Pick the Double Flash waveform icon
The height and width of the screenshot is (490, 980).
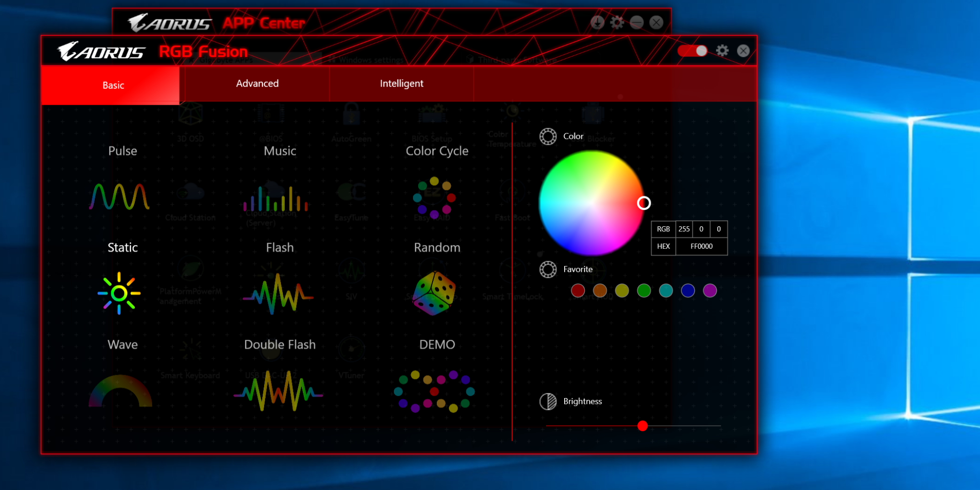coord(278,391)
